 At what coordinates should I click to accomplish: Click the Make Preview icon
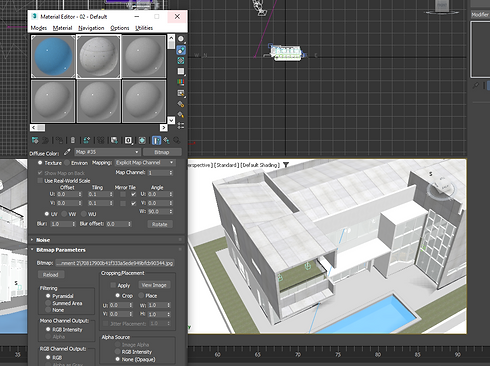coord(181,93)
